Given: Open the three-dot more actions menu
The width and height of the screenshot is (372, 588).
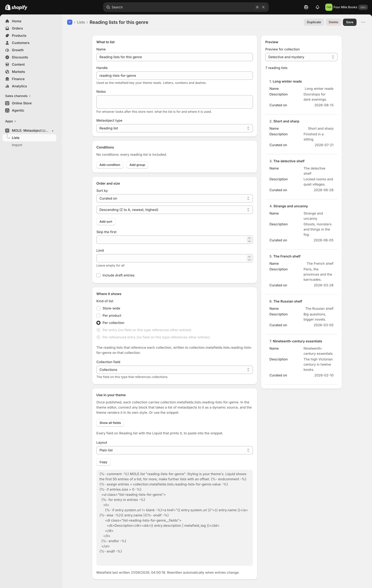Looking at the screenshot, I should pyautogui.click(x=363, y=22).
